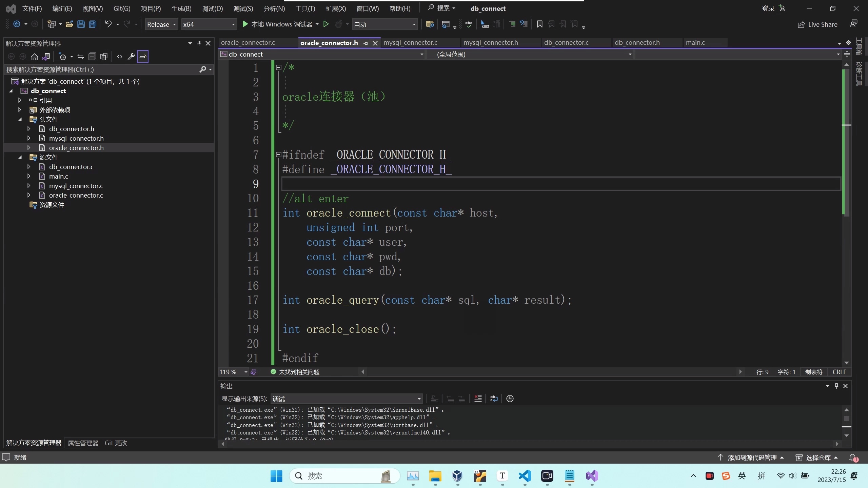Click the abc spell check icon
The height and width of the screenshot is (488, 868).
[x=469, y=24]
